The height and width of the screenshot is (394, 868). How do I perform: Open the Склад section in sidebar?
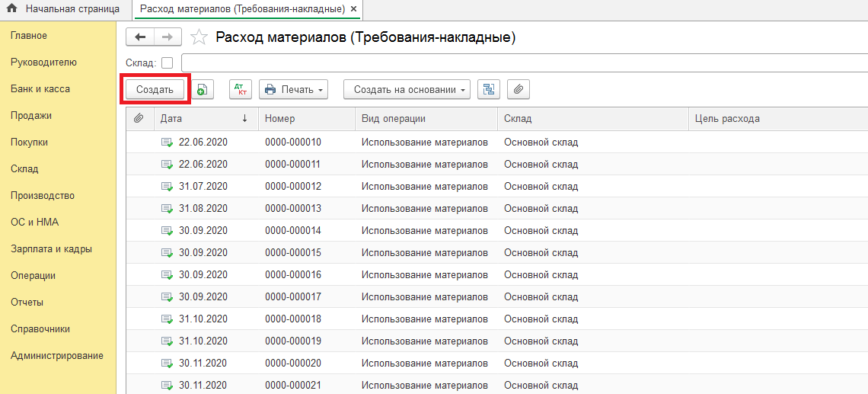coord(24,168)
